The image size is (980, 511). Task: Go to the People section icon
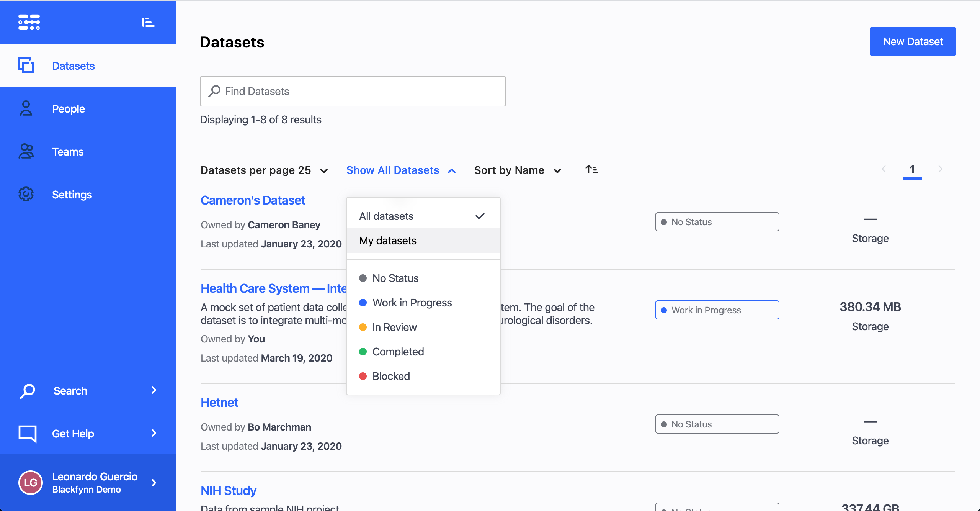click(x=26, y=108)
